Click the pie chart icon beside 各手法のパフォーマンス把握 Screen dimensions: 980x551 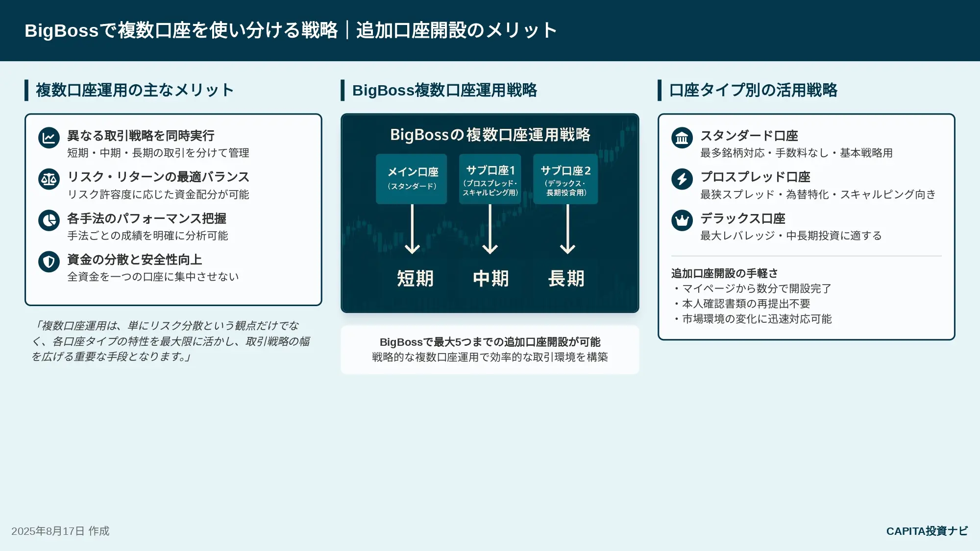tap(49, 220)
